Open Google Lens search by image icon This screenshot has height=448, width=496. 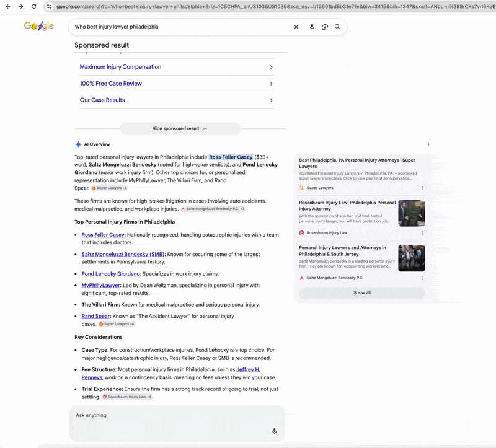(325, 27)
